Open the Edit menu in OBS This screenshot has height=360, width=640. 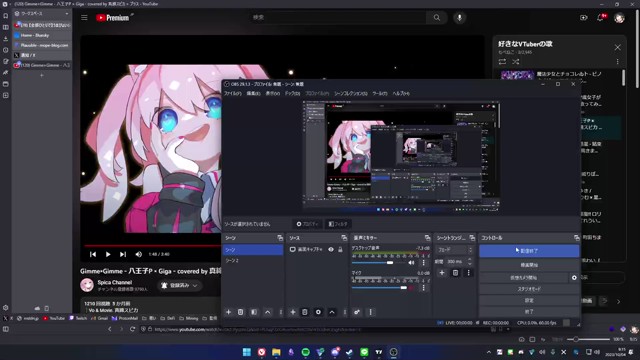[x=253, y=93]
